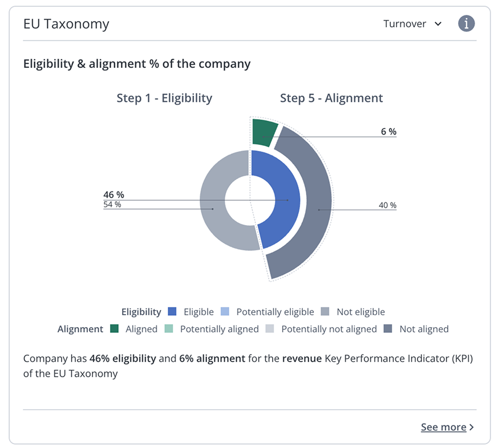Click the green aligned chart segment
498x448 pixels.
264,133
